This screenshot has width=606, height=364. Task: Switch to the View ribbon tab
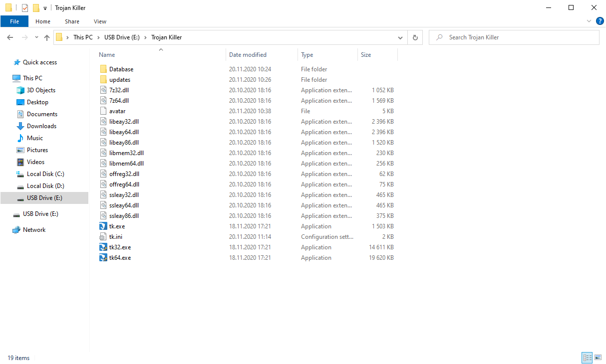click(x=100, y=21)
